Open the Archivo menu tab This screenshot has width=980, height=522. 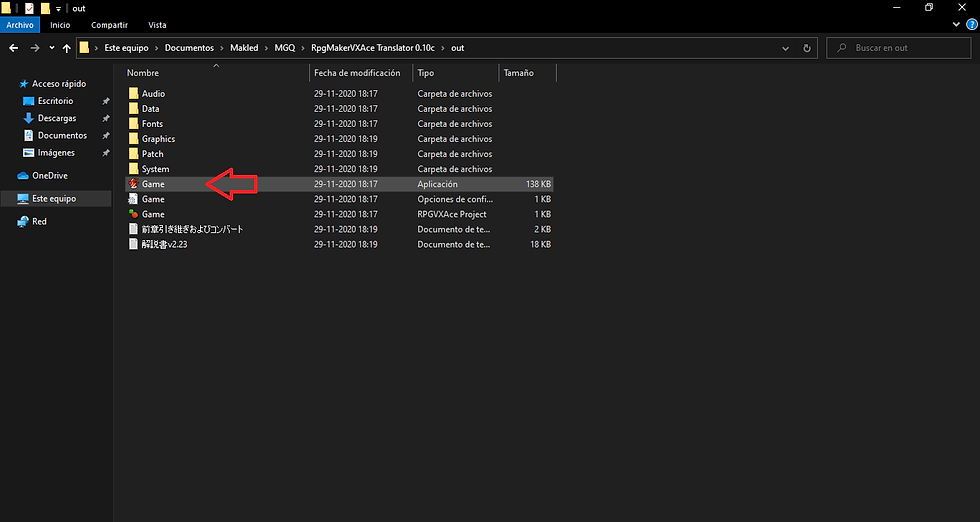[20, 25]
